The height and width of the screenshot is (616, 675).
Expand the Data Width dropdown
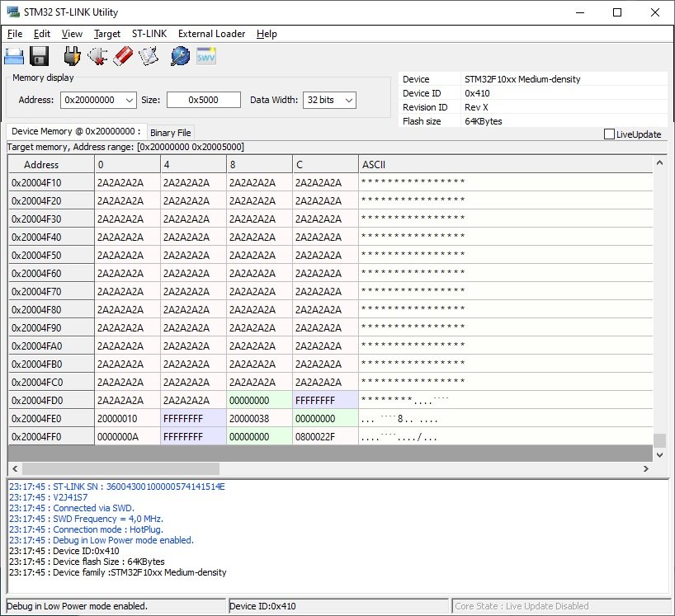tap(349, 101)
